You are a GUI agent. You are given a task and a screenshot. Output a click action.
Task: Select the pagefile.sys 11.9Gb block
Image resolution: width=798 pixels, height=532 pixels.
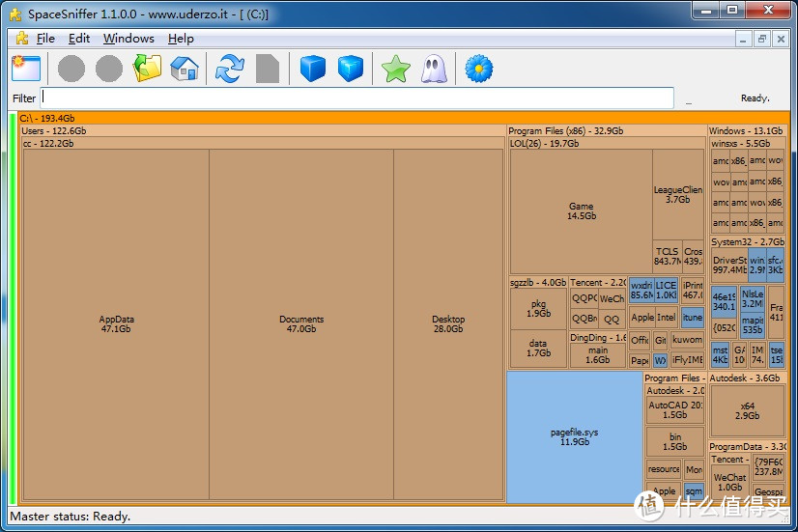coord(575,436)
